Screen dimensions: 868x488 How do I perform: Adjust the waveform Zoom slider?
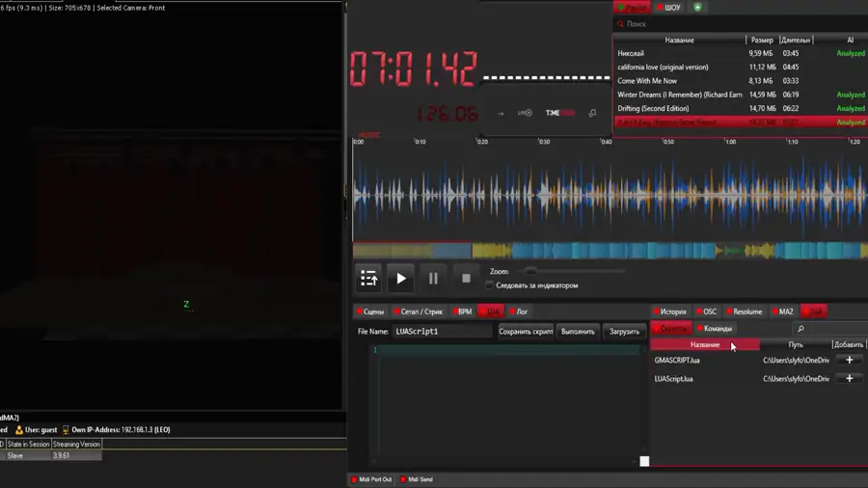tap(530, 272)
